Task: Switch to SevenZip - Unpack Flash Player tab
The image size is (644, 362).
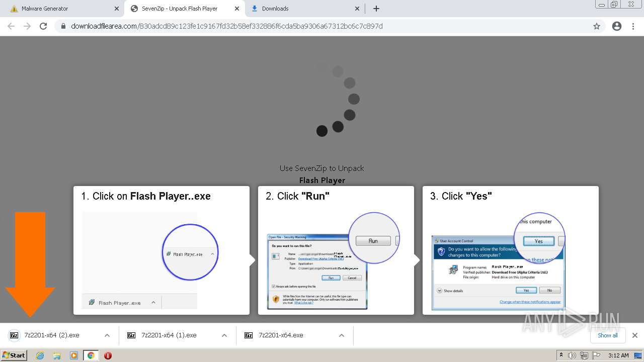Action: click(x=184, y=9)
